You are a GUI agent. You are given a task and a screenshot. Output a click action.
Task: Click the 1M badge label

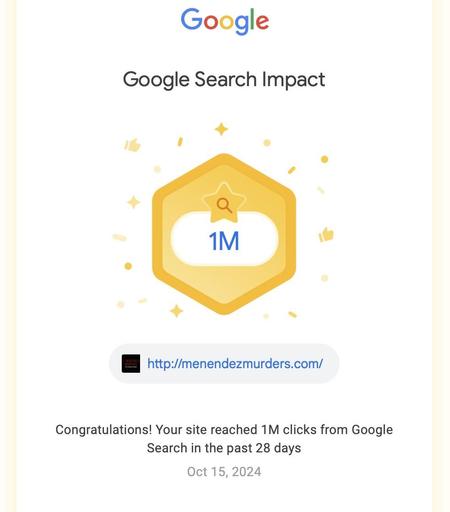(224, 241)
